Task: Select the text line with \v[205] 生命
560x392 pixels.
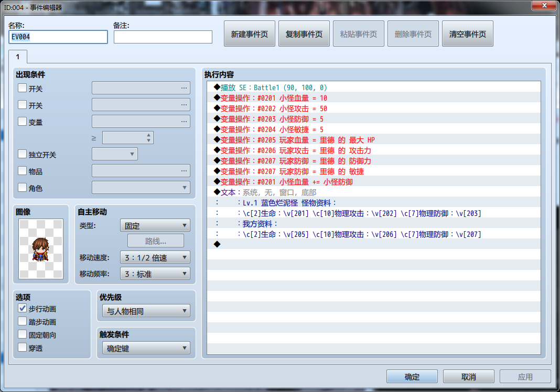Action: (x=373, y=234)
